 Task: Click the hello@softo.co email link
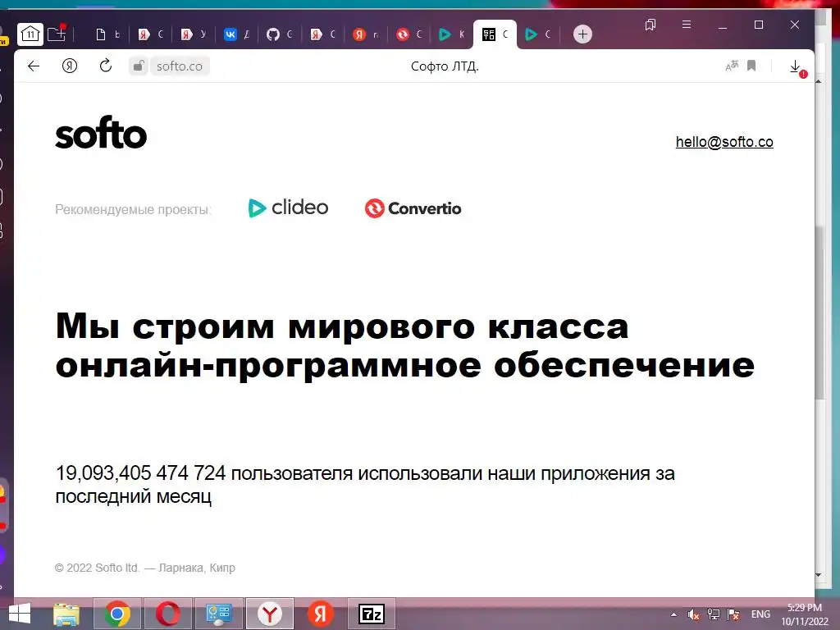pos(724,142)
